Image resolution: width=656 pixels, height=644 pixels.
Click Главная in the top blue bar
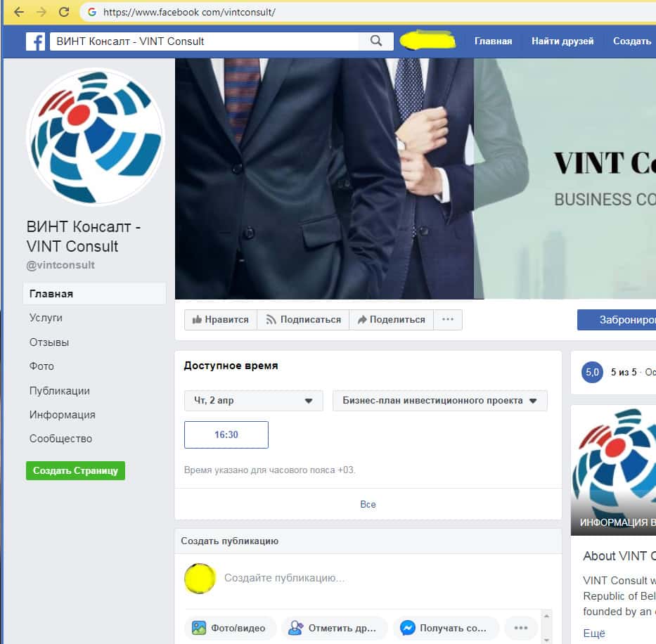coord(493,41)
